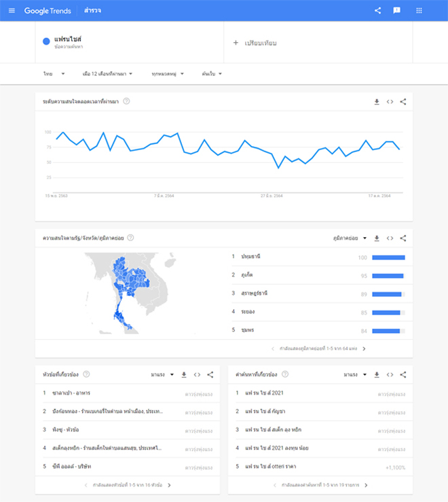This screenshot has width=448, height=502.
Task: Open the send feedback icon in header
Action: click(x=397, y=11)
